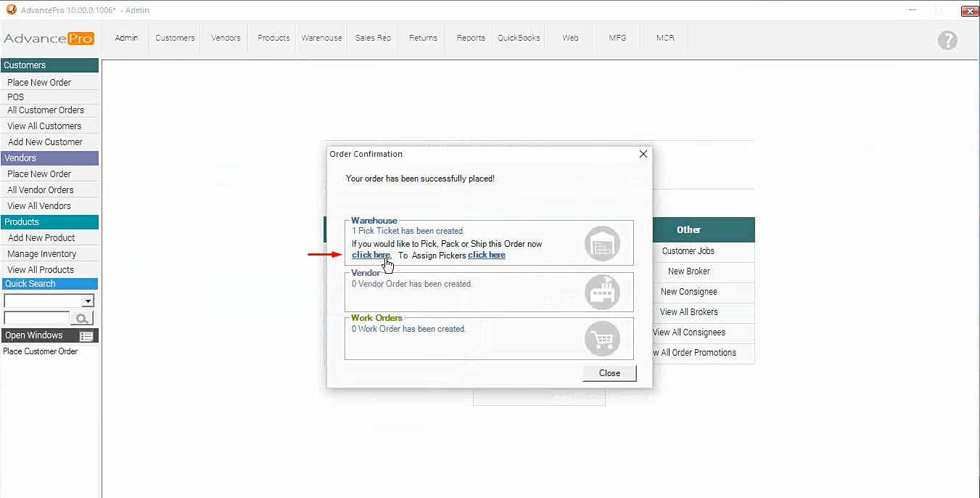Click the Open Windows list icon
980x498 pixels.
[86, 336]
